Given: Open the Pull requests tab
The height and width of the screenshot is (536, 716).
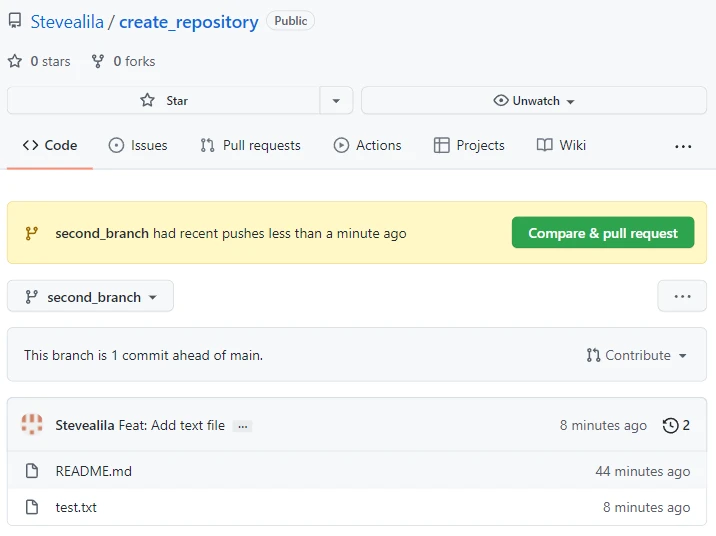Looking at the screenshot, I should pyautogui.click(x=250, y=145).
